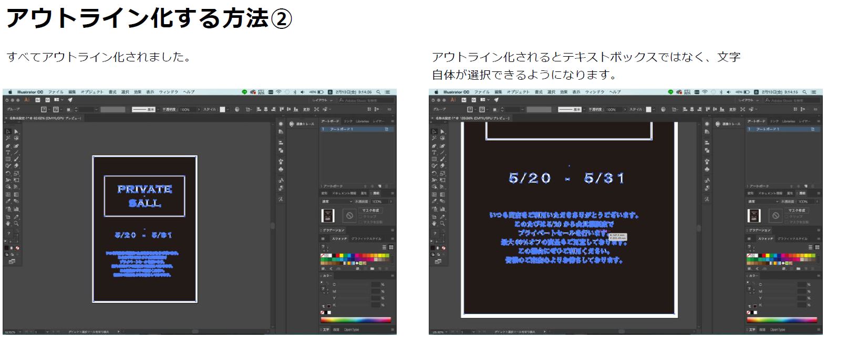
Task: Select the Lasso tool in left screenshot
Action: tap(16, 139)
